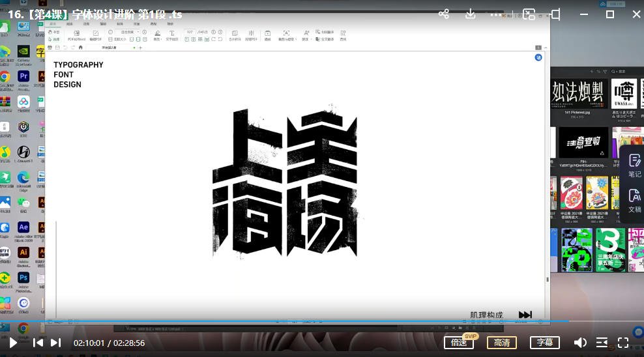This screenshot has height=357, width=644.
Task: Open the 高清 video quality selector
Action: point(502,343)
